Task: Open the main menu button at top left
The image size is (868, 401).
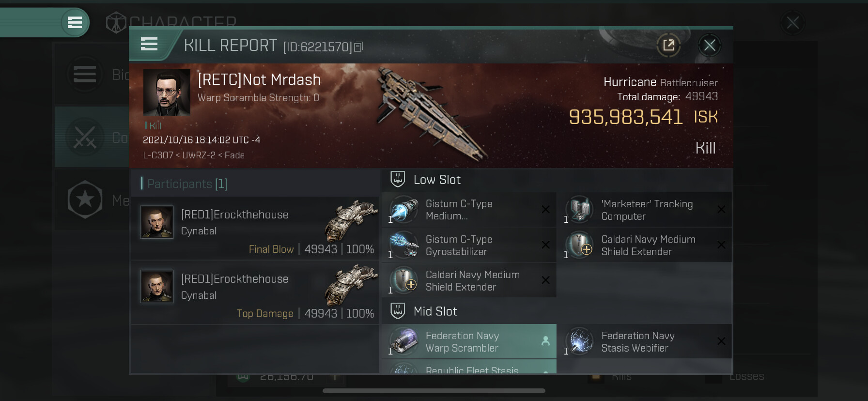Action: pos(75,22)
